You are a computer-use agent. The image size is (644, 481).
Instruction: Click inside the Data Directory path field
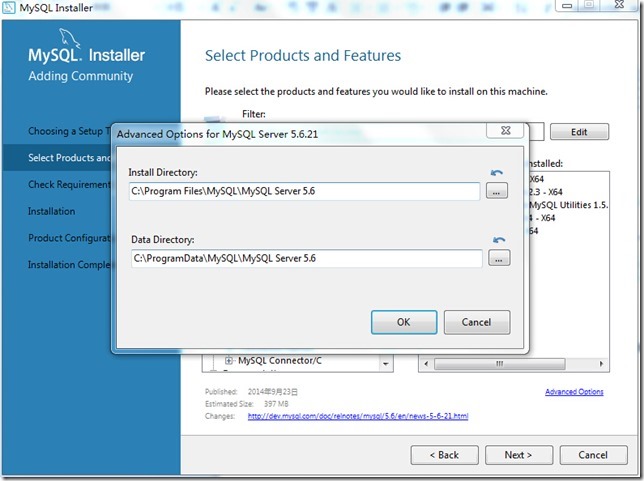[x=305, y=258]
